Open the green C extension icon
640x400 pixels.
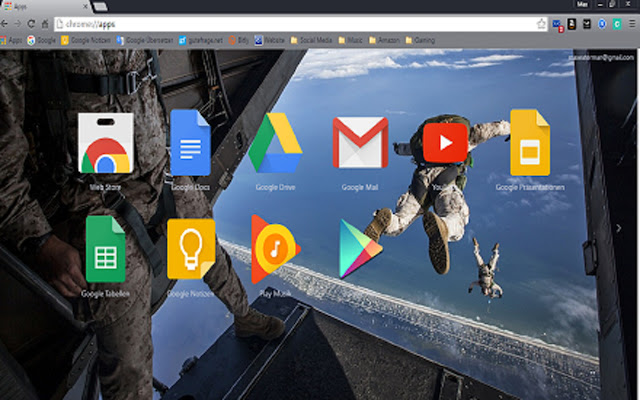(x=617, y=24)
